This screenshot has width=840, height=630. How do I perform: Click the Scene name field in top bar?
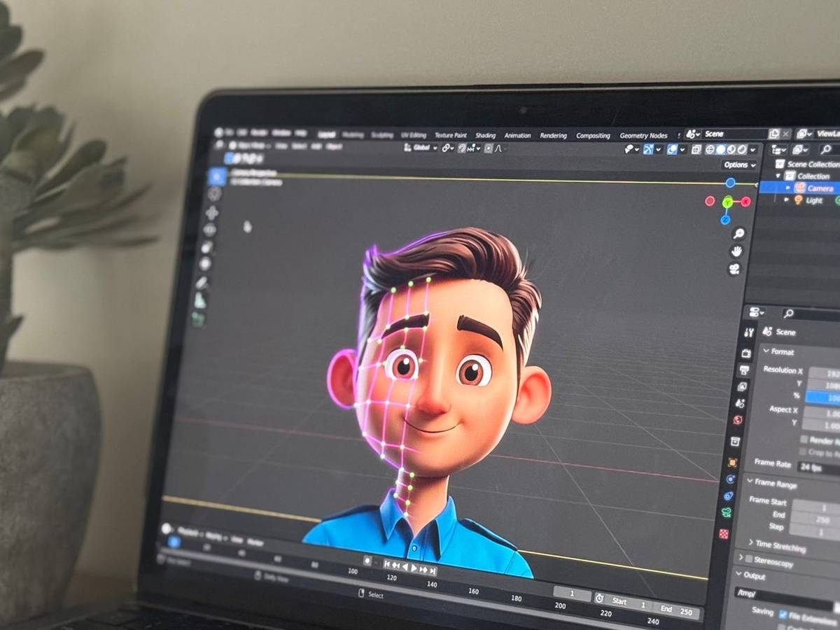click(x=734, y=134)
